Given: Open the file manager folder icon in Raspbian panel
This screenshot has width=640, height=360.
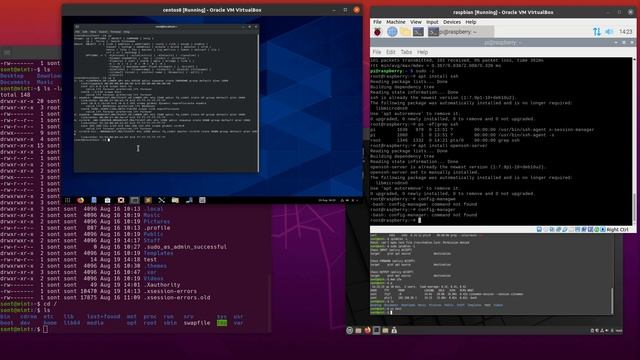Looking at the screenshot, I should 405,32.
